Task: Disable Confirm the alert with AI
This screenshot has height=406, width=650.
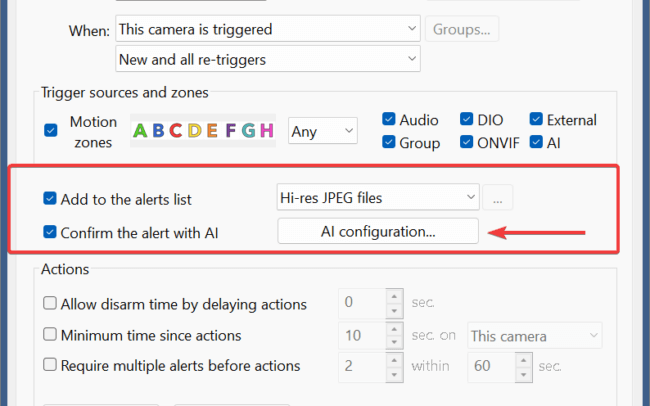Action: coord(50,232)
